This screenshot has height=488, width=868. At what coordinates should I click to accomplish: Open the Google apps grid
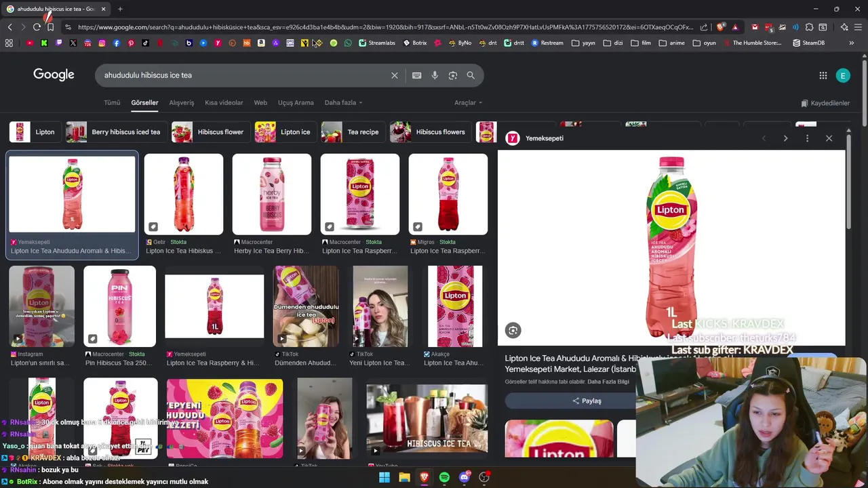823,76
